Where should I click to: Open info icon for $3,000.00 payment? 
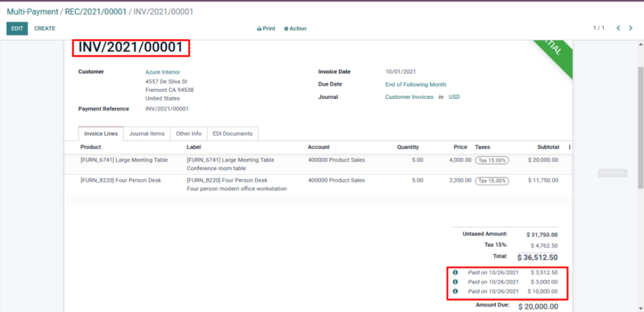click(x=455, y=282)
